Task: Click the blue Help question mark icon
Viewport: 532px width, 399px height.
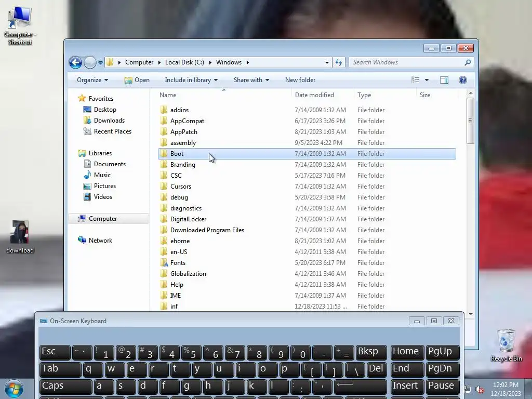Action: pyautogui.click(x=463, y=80)
